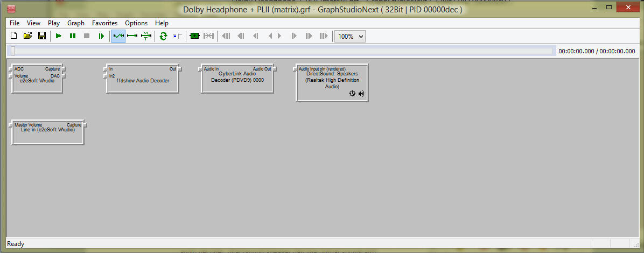644x253 pixels.
Task: Select the DirectSound Speakers filter
Action: pyautogui.click(x=332, y=82)
